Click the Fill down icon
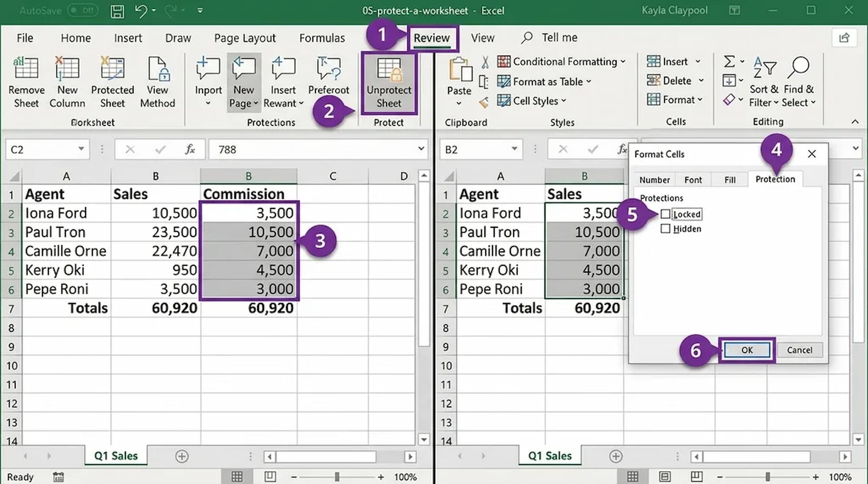The image size is (868, 484). click(x=729, y=81)
